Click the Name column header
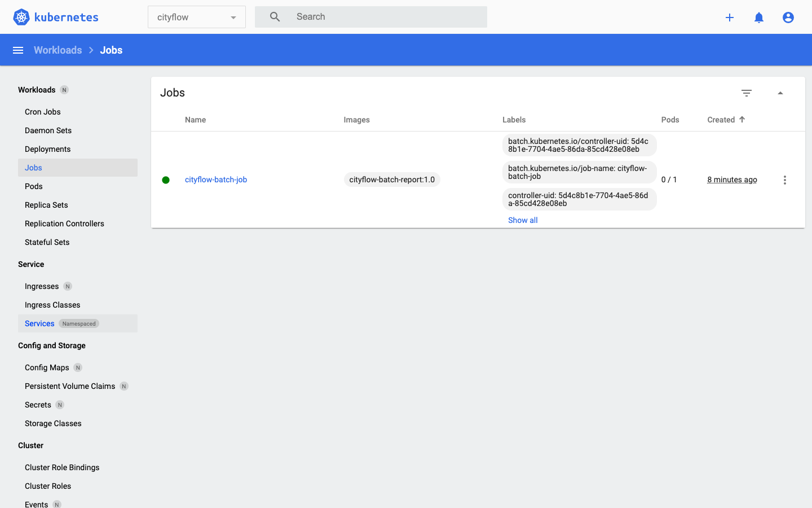 click(195, 120)
